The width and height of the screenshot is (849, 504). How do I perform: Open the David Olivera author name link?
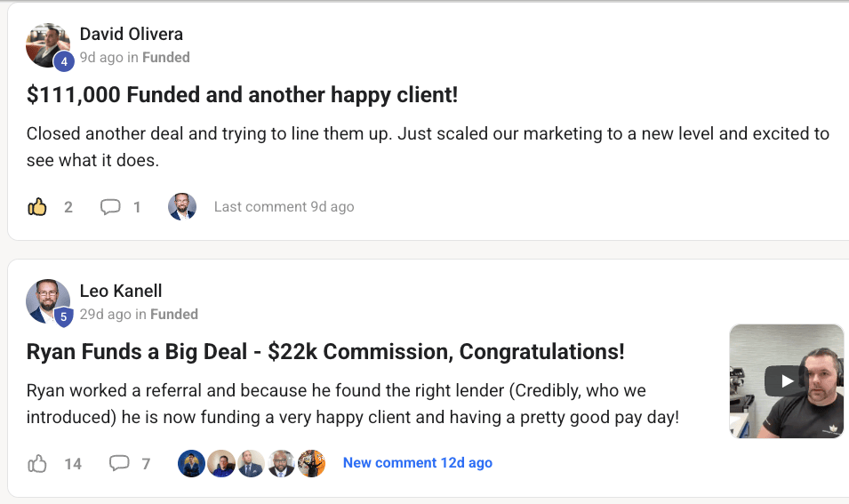pyautogui.click(x=132, y=35)
